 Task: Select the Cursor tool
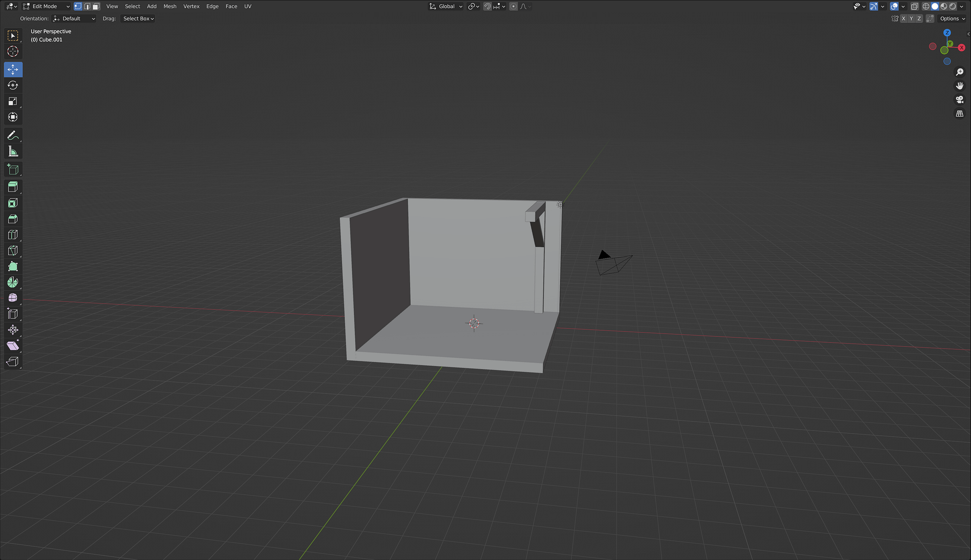[13, 52]
